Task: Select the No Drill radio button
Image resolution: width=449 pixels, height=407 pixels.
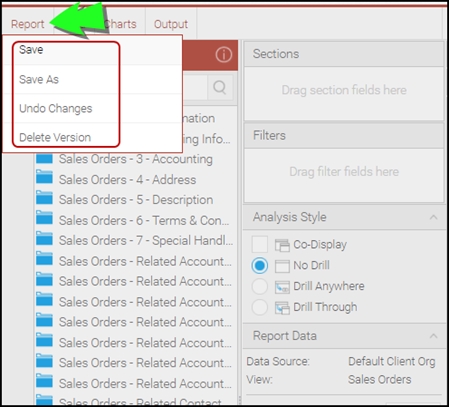Action: click(x=260, y=266)
